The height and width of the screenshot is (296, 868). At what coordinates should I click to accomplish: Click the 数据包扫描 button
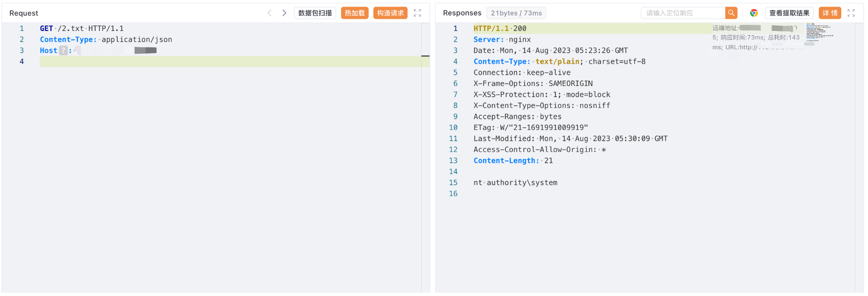pos(315,13)
